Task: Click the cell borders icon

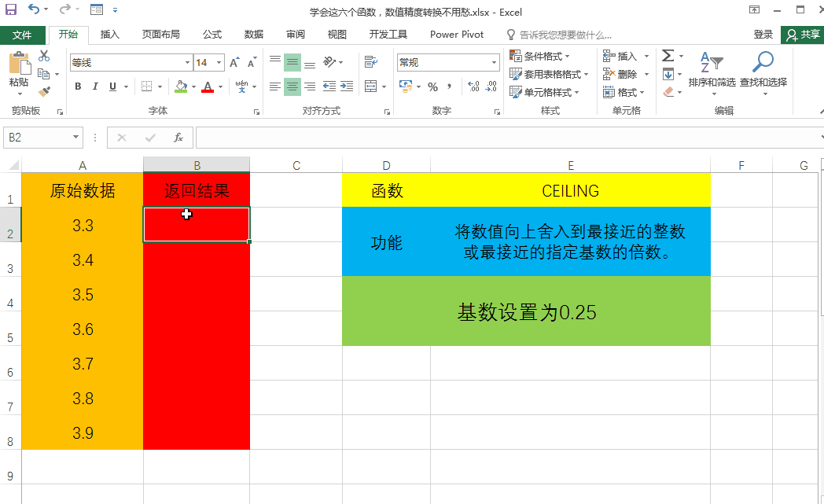Action: tap(146, 86)
